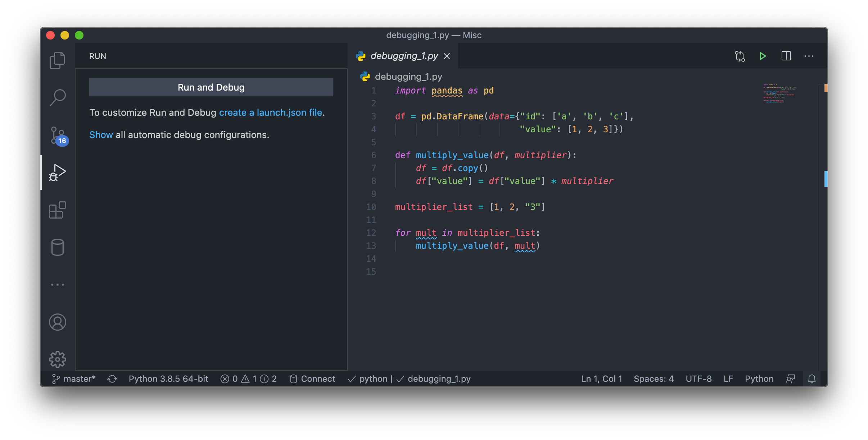Toggle split editor layout icon
Viewport: 868px width, 440px height.
[x=786, y=56]
